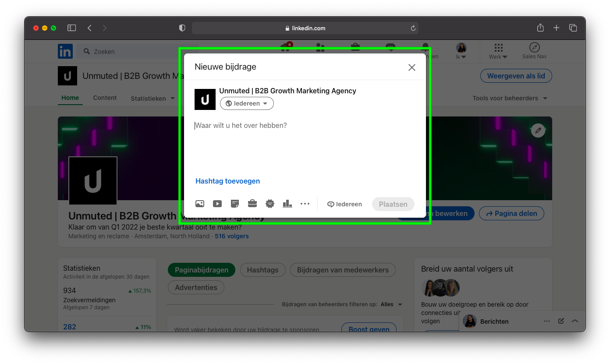This screenshot has width=610, height=364.
Task: Click the 282 statistic number
Action: coord(70,327)
